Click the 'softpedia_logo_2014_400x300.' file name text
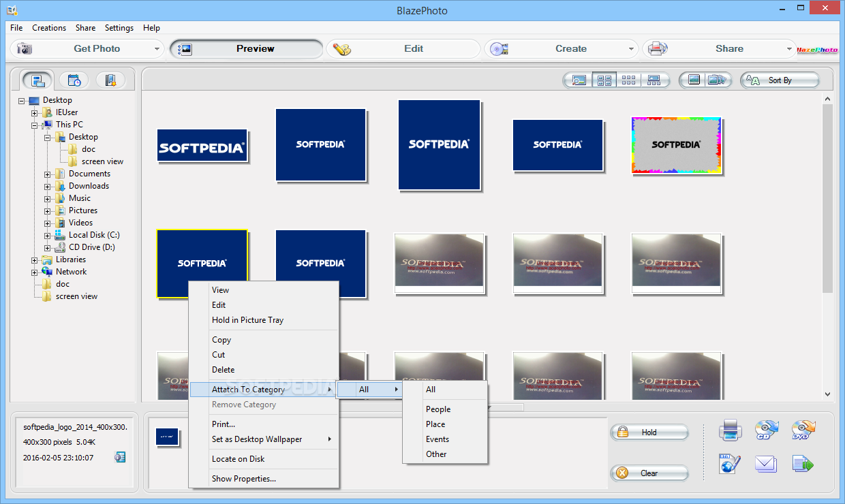 (x=75, y=427)
